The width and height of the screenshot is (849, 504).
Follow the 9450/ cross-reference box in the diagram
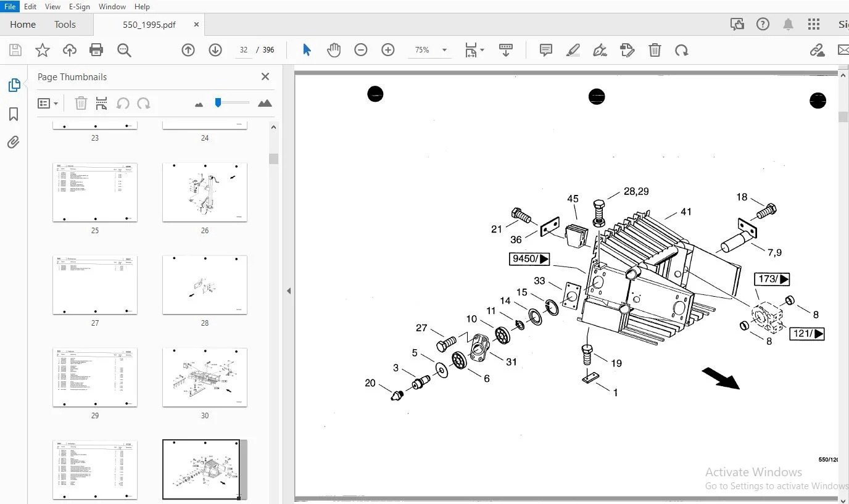[529, 258]
